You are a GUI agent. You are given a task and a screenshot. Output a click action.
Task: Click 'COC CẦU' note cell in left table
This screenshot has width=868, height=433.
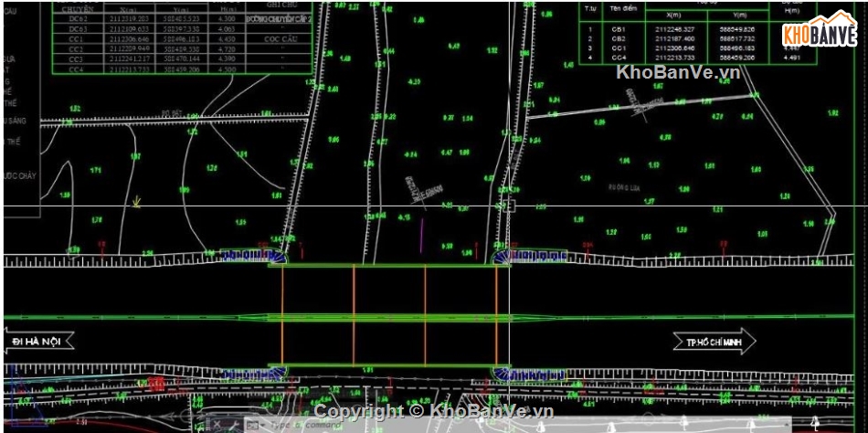(x=280, y=39)
